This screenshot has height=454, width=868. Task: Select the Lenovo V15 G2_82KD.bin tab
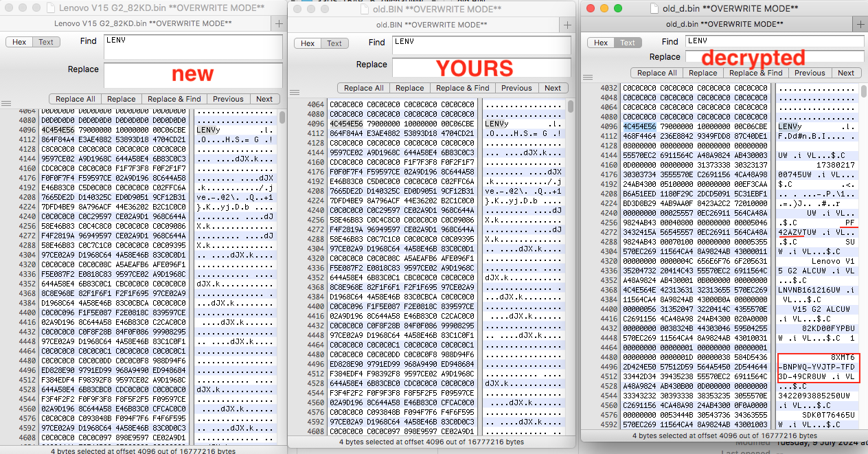[x=143, y=23]
